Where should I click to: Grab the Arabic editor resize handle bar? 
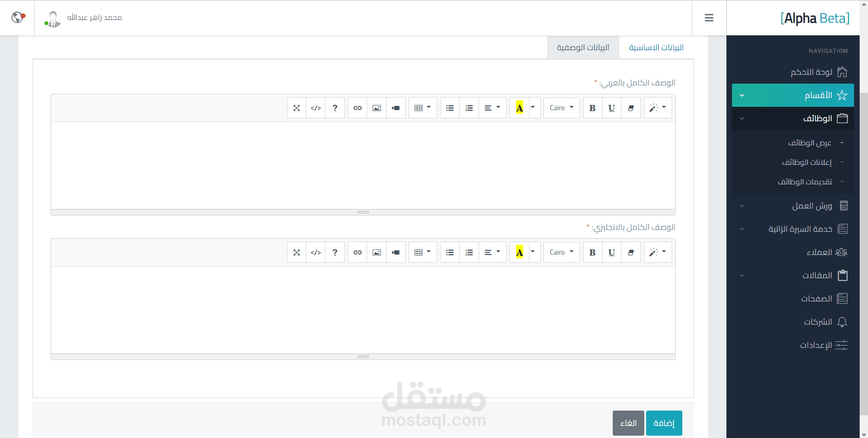(x=363, y=212)
